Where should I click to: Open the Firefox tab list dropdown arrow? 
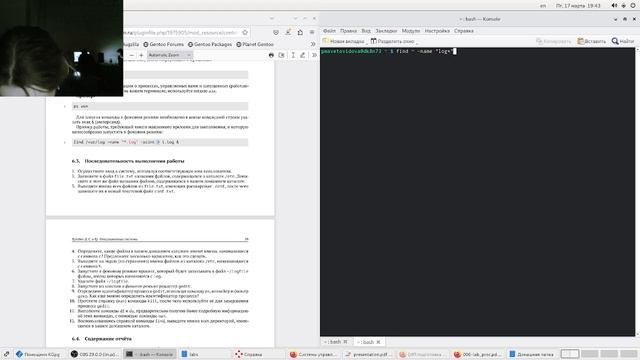[272, 19]
